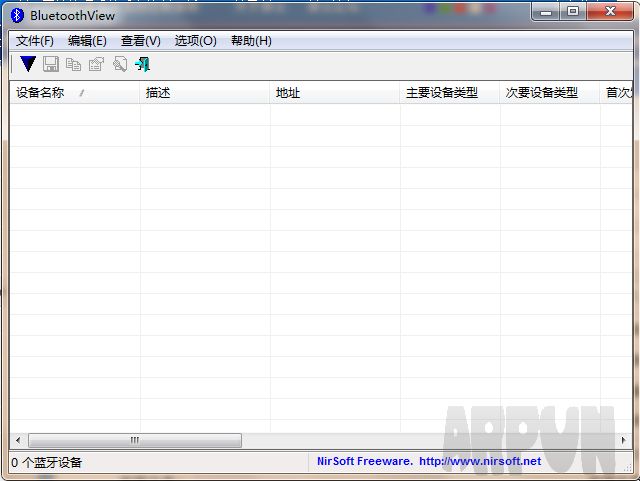Viewport: 640px width, 481px height.
Task: Open the 文件(F) menu
Action: tap(35, 41)
